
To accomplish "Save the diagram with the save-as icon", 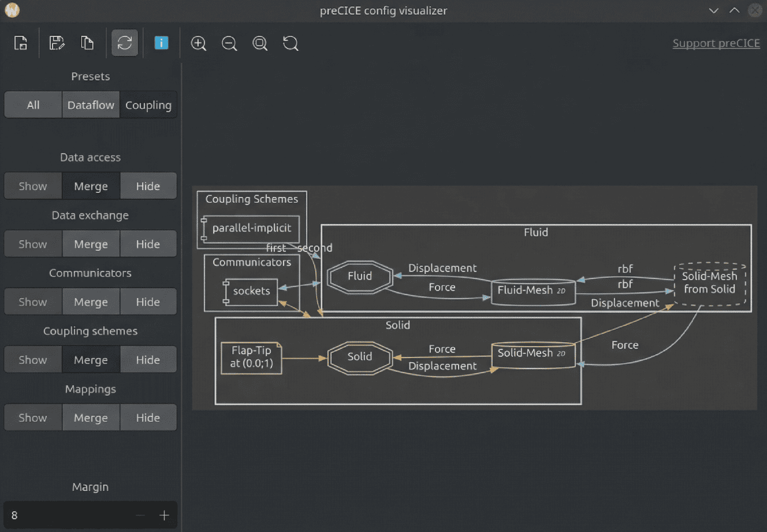I will [57, 43].
